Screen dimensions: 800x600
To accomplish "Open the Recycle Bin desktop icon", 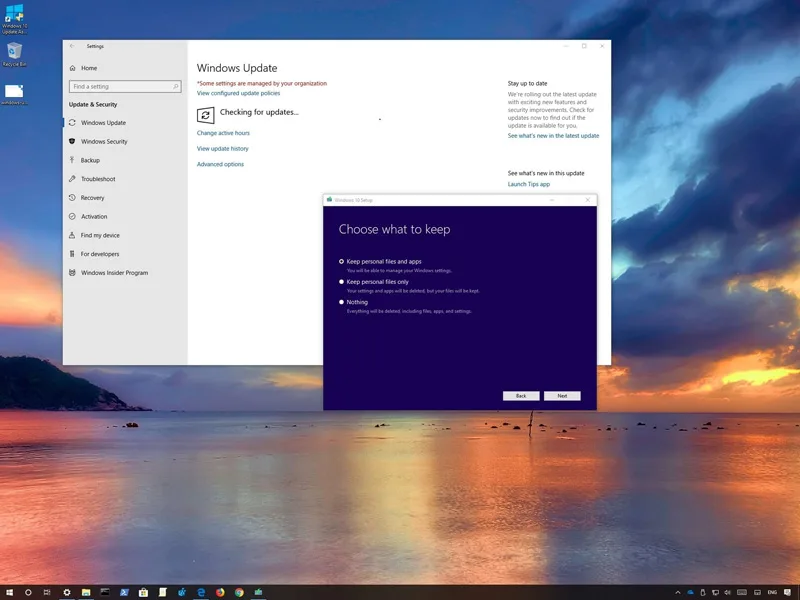I will point(14,55).
